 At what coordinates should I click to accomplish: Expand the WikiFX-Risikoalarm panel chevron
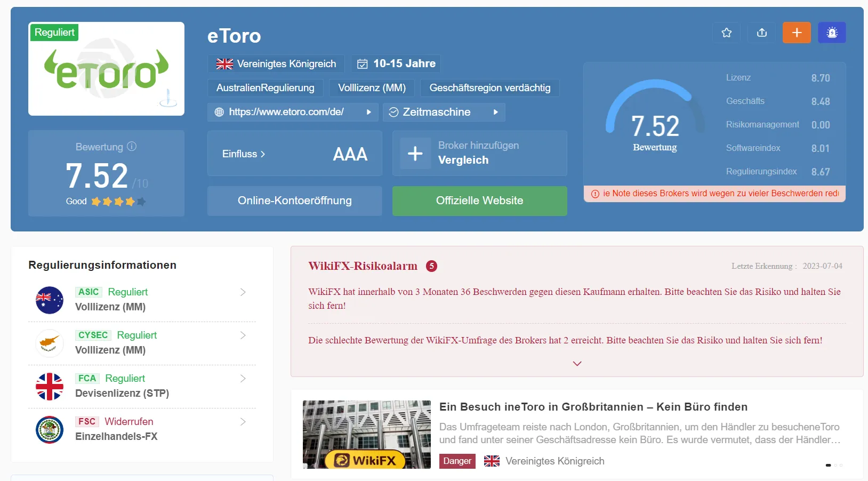click(x=577, y=363)
